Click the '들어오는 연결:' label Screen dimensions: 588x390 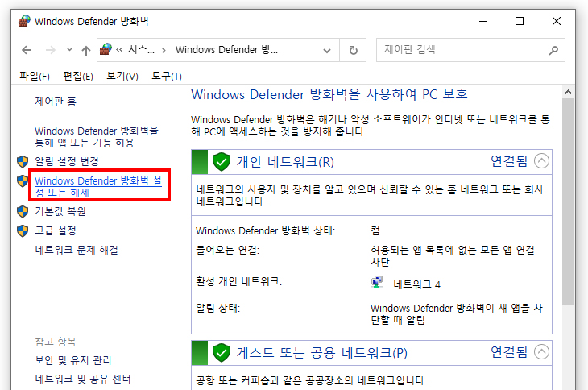(227, 250)
